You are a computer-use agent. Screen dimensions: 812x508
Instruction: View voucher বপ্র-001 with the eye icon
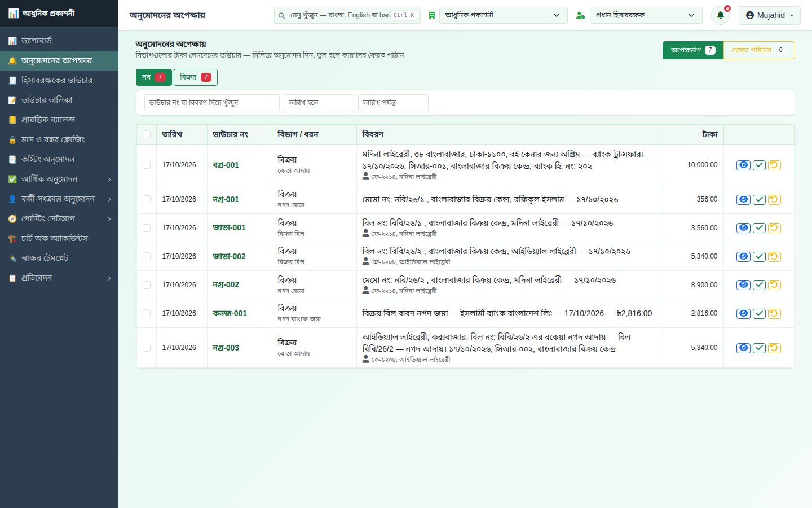[x=744, y=165]
